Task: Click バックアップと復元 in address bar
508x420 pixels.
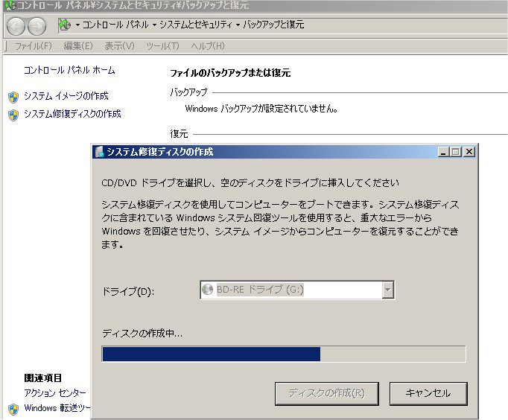Action: coord(273,25)
